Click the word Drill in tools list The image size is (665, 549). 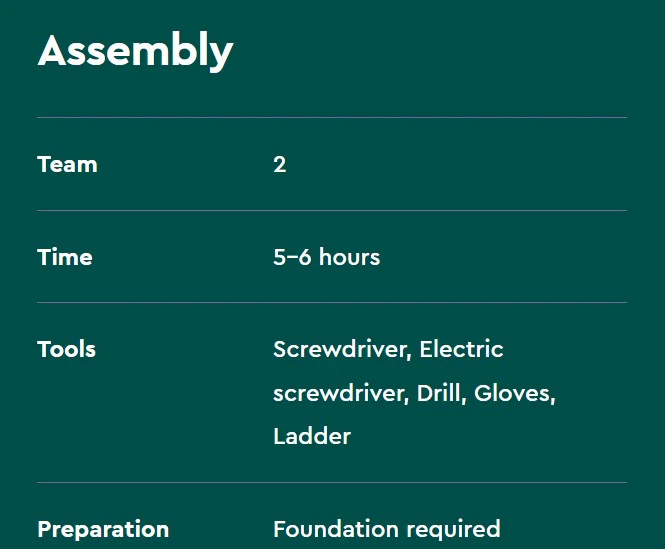pyautogui.click(x=440, y=393)
